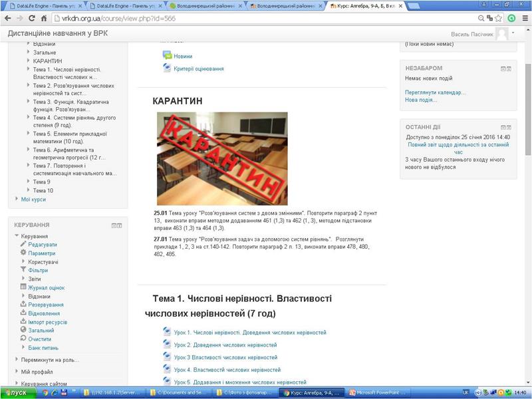Click the Загальний globe icon

click(x=23, y=329)
